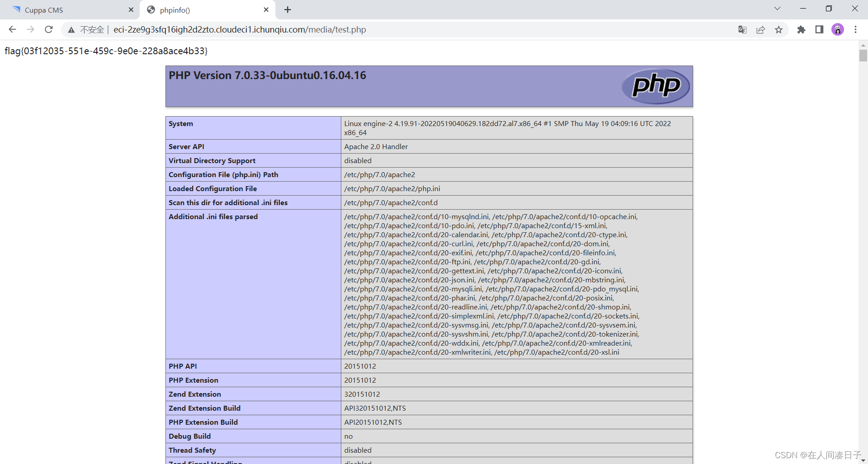Open the extensions puzzle-piece icon
Image resolution: width=868 pixels, height=464 pixels.
(802, 29)
